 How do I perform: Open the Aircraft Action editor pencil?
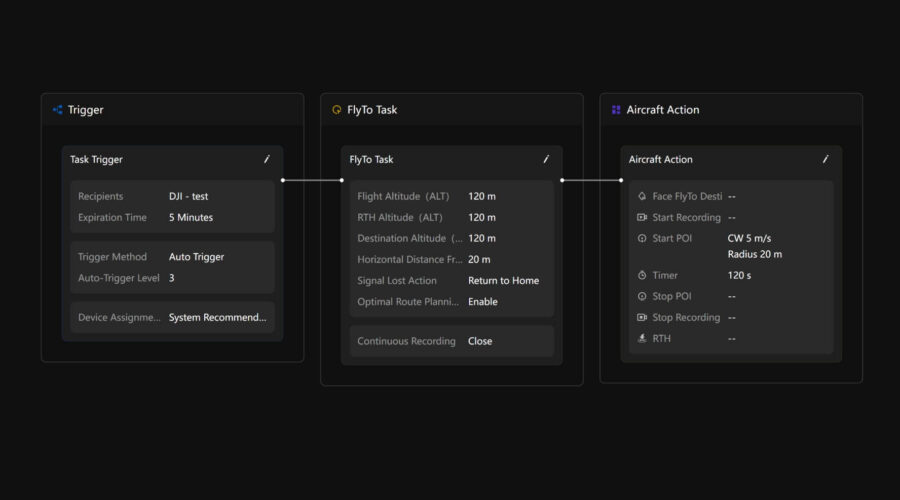[x=825, y=159]
